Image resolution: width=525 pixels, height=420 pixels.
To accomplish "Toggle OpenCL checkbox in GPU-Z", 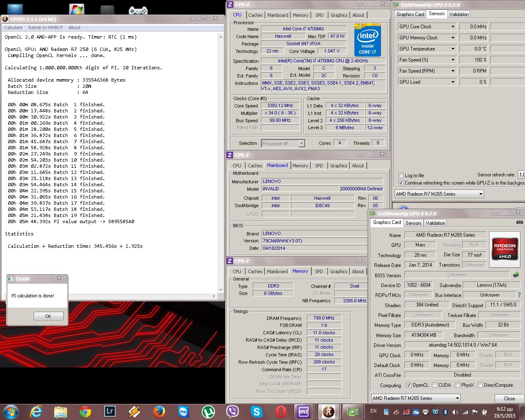I will (409, 385).
